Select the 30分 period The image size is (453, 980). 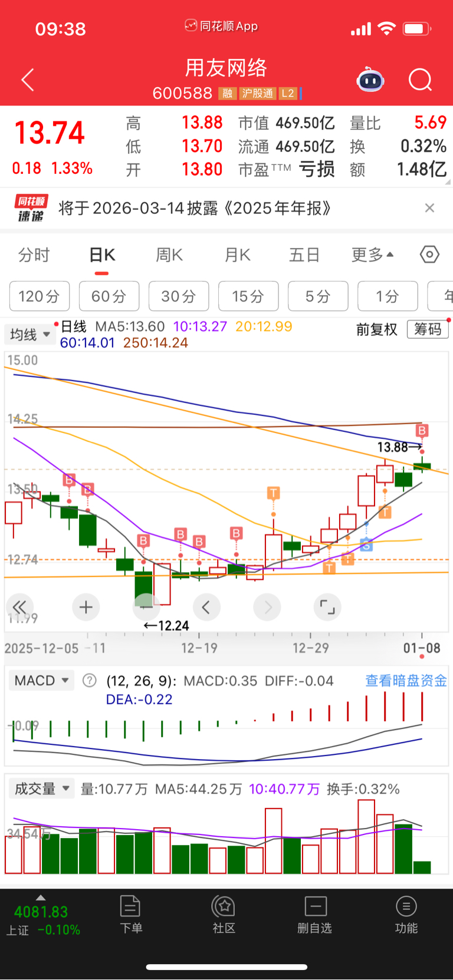(x=179, y=296)
